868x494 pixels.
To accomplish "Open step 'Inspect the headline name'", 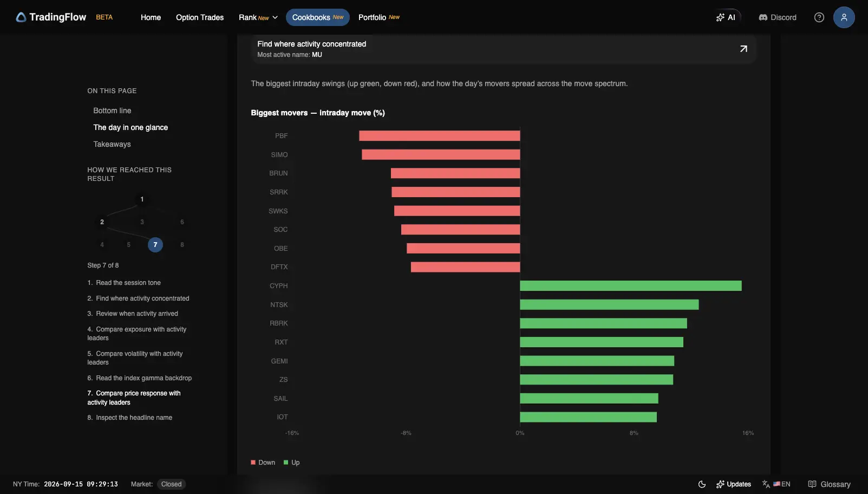I will [x=130, y=418].
